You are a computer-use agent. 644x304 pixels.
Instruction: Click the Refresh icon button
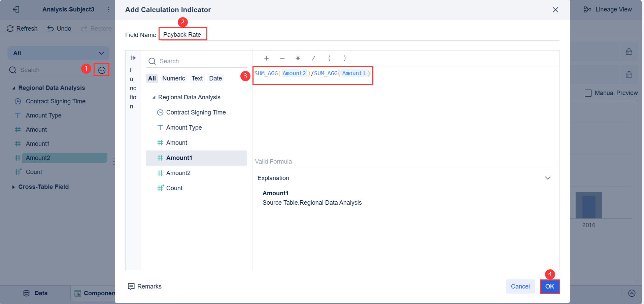click(x=10, y=29)
